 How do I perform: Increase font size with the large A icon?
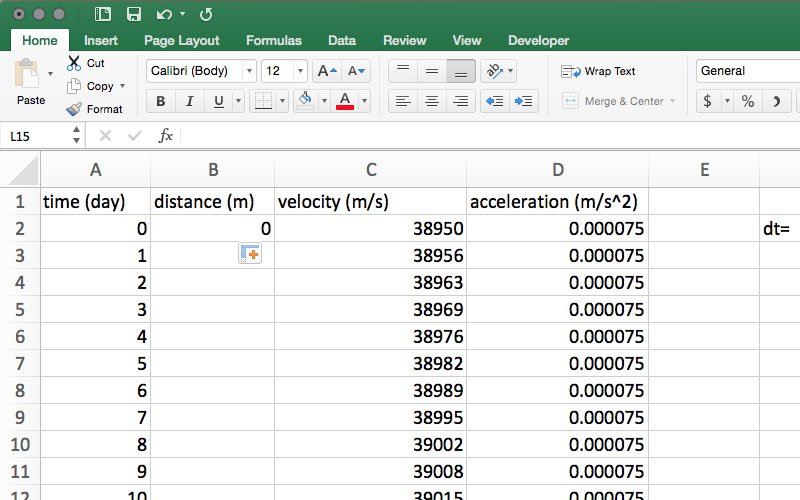pos(326,71)
